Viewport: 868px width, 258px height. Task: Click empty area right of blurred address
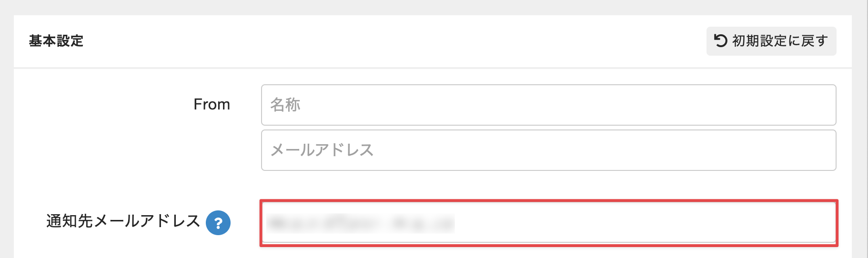pyautogui.click(x=643, y=223)
